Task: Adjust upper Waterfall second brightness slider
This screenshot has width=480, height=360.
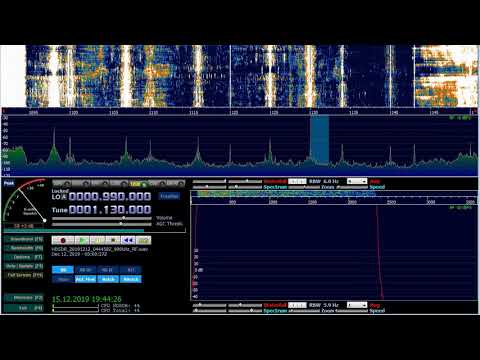Action: 245,181
